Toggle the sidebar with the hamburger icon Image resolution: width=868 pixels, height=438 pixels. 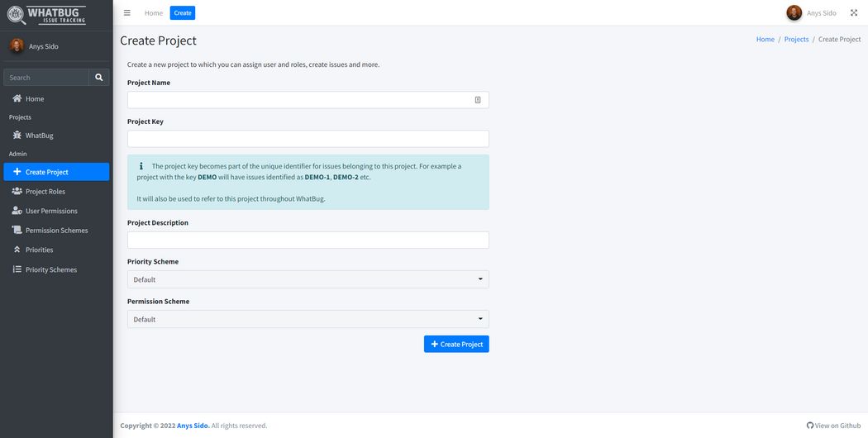click(126, 13)
